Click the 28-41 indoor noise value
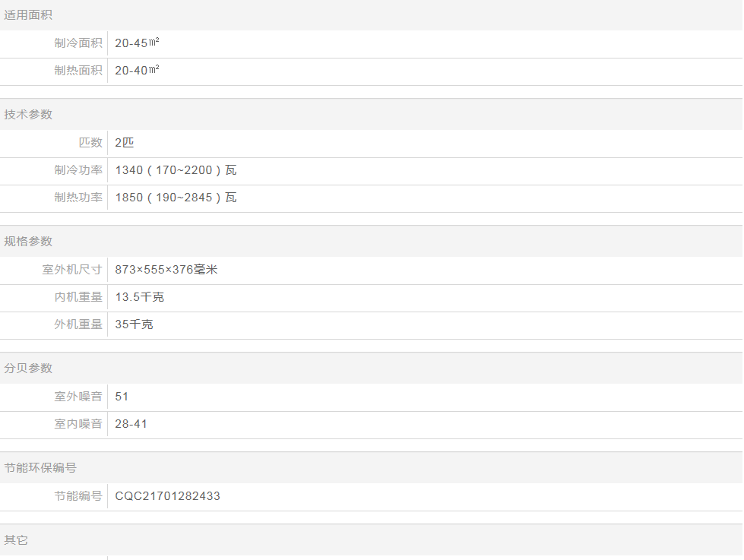Image resolution: width=744 pixels, height=560 pixels. point(131,424)
